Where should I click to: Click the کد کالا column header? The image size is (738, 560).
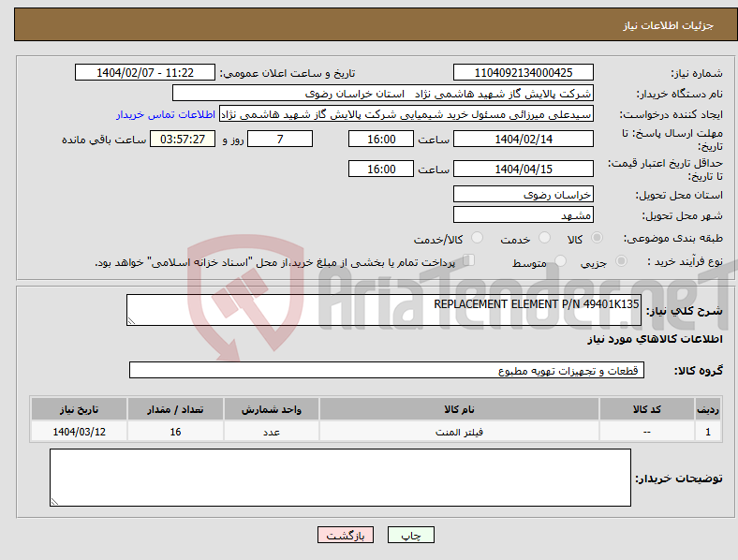click(647, 409)
